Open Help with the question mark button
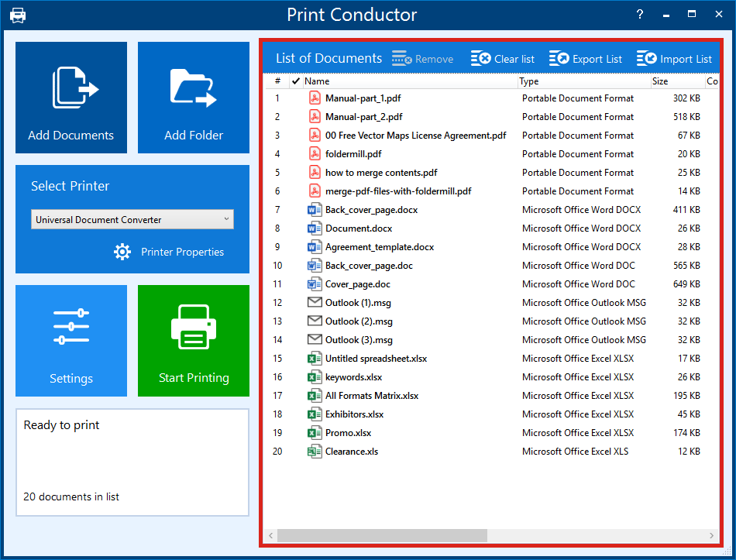This screenshot has height=560, width=736. point(640,15)
